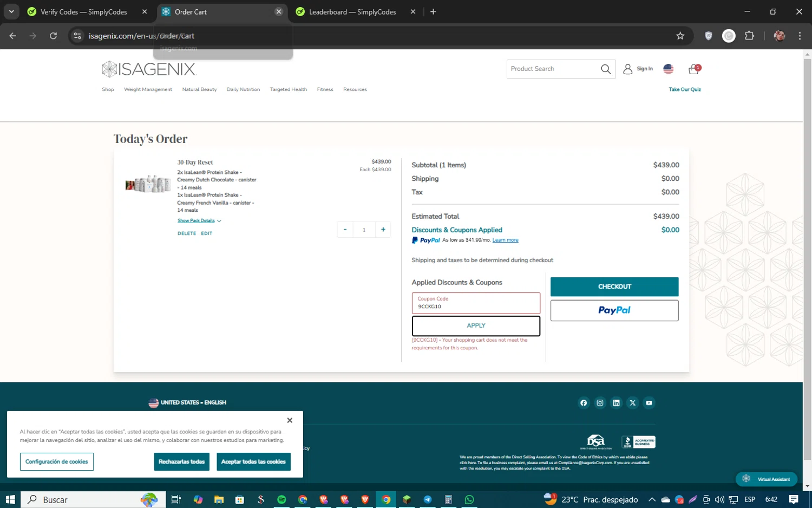
Task: Open the notification center icon
Action: click(794, 500)
